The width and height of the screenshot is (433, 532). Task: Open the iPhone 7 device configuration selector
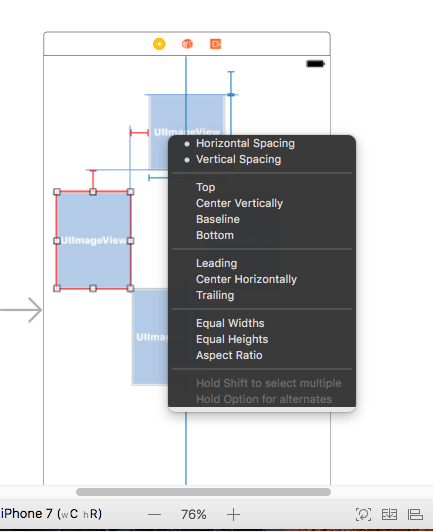(x=52, y=514)
